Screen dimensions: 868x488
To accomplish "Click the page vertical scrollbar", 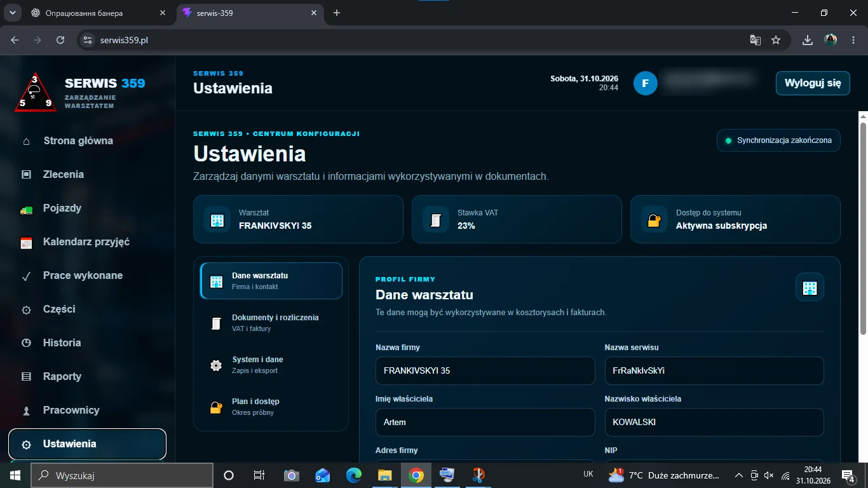I will click(863, 228).
